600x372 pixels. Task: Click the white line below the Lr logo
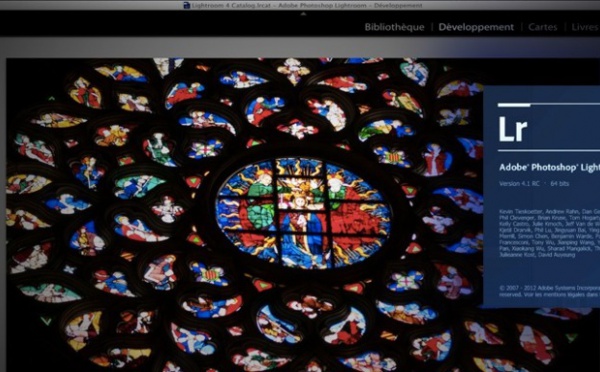coord(549,150)
